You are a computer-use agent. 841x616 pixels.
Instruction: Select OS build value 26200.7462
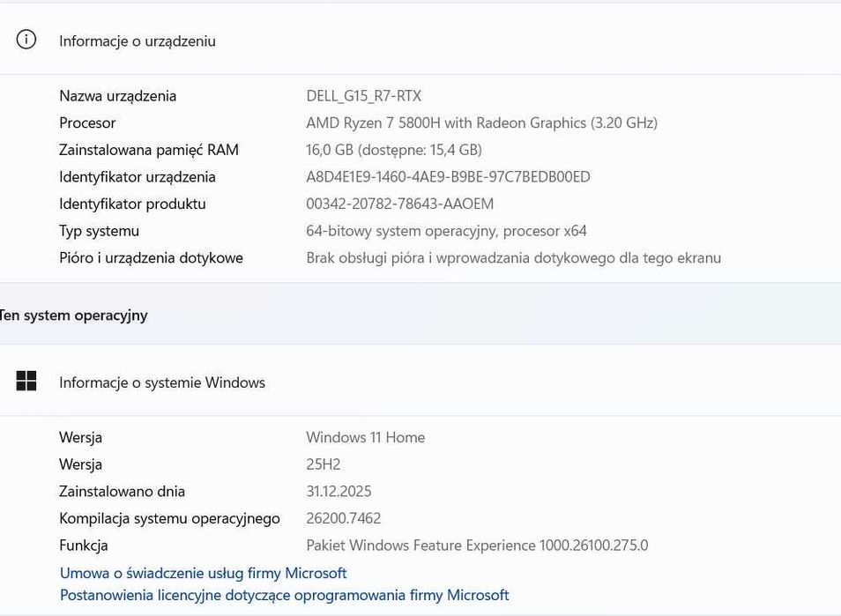coord(343,518)
